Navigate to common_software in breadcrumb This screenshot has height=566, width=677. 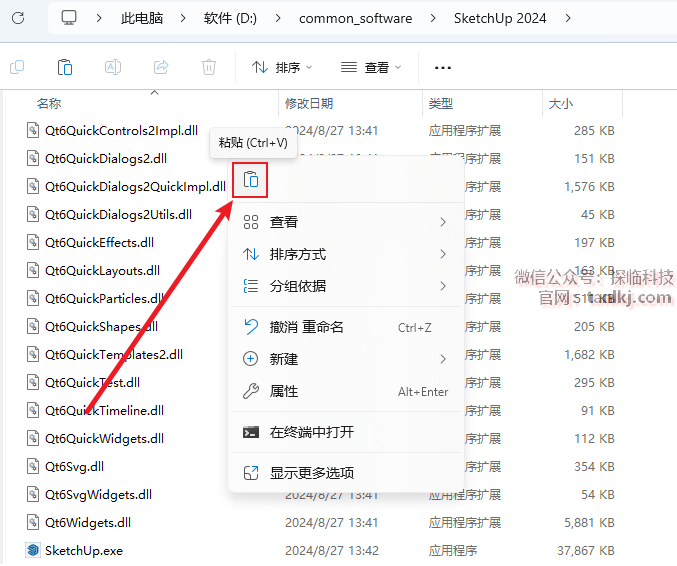click(355, 18)
